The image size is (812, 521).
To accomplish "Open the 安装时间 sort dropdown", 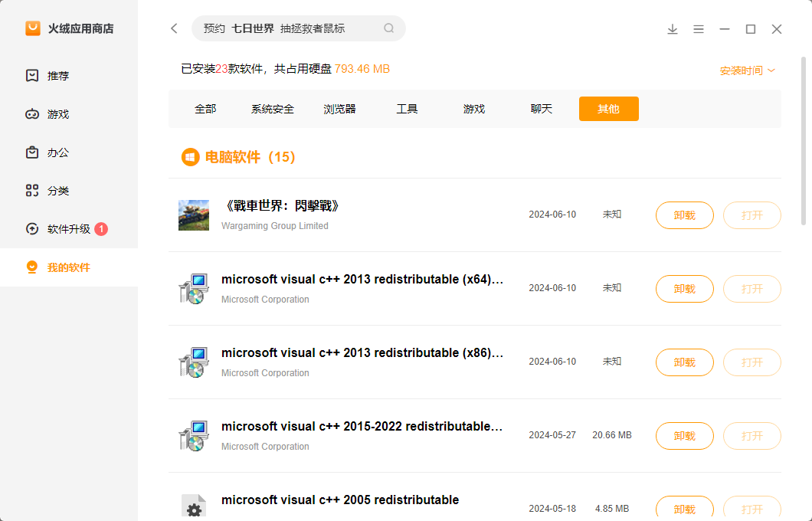I will [x=748, y=68].
